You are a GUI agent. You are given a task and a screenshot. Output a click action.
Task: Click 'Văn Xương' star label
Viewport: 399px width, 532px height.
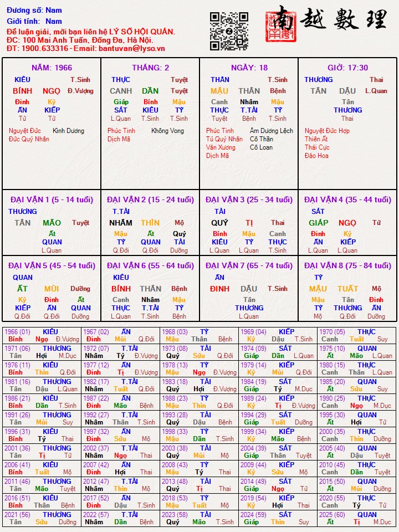[x=221, y=147]
